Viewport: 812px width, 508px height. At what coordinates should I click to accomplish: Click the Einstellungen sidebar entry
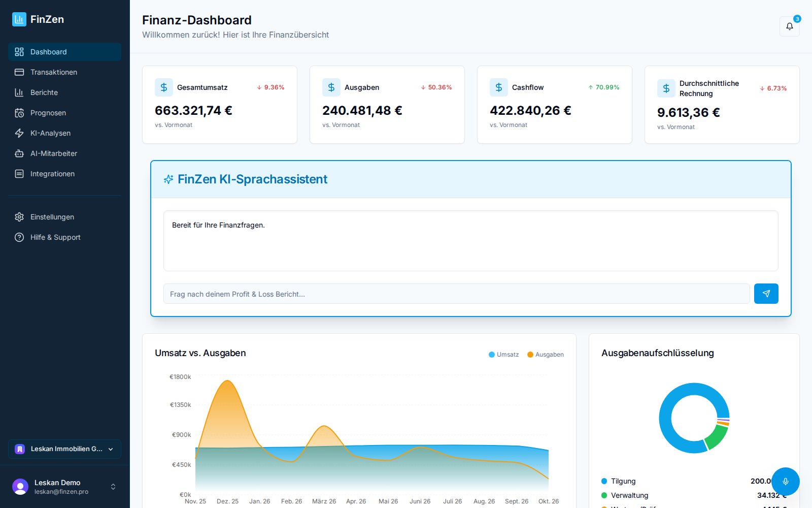pyautogui.click(x=64, y=217)
